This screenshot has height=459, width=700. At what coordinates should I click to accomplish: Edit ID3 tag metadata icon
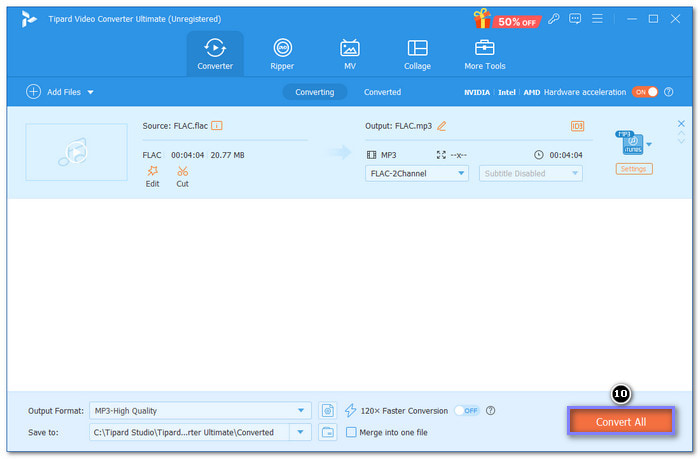point(577,126)
